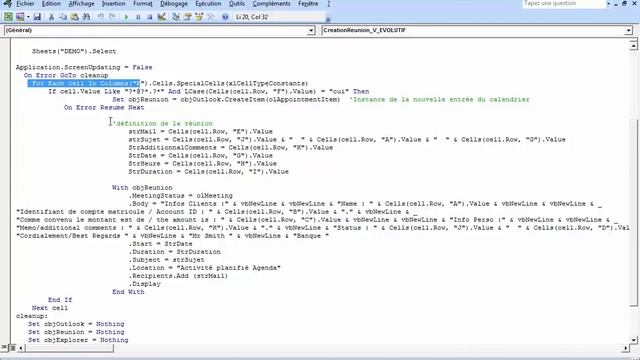Open the Object Browser icon

pos(199,17)
